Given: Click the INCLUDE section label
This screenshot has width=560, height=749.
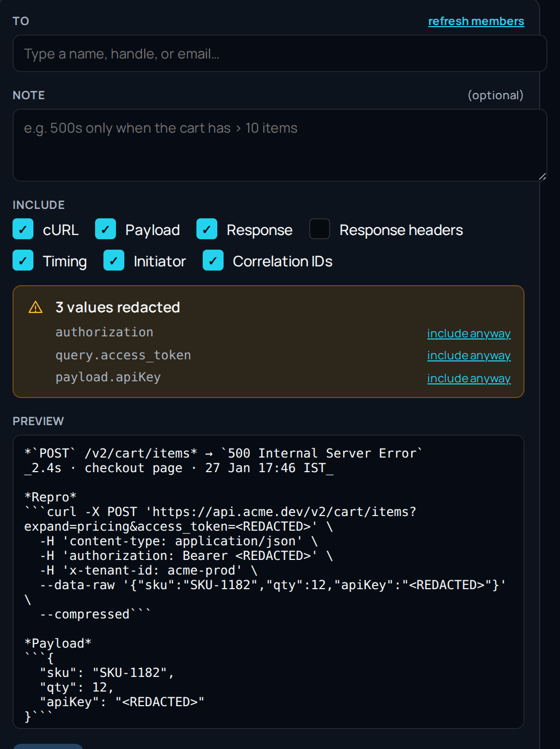Looking at the screenshot, I should 39,205.
